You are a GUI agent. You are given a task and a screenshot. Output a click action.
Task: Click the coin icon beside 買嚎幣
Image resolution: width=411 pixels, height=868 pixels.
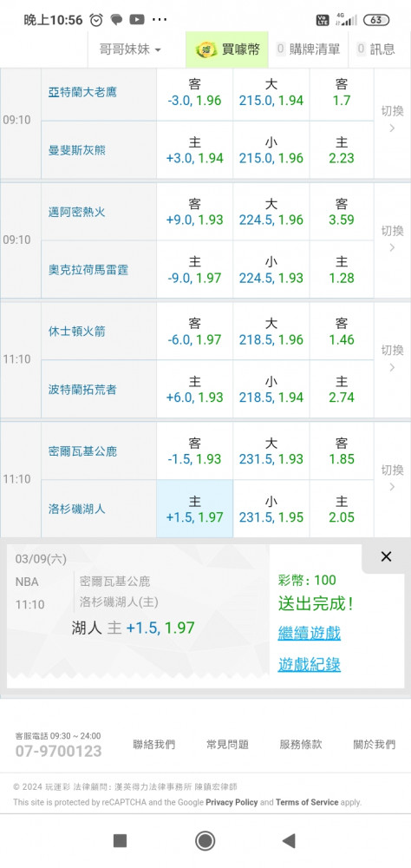point(205,49)
